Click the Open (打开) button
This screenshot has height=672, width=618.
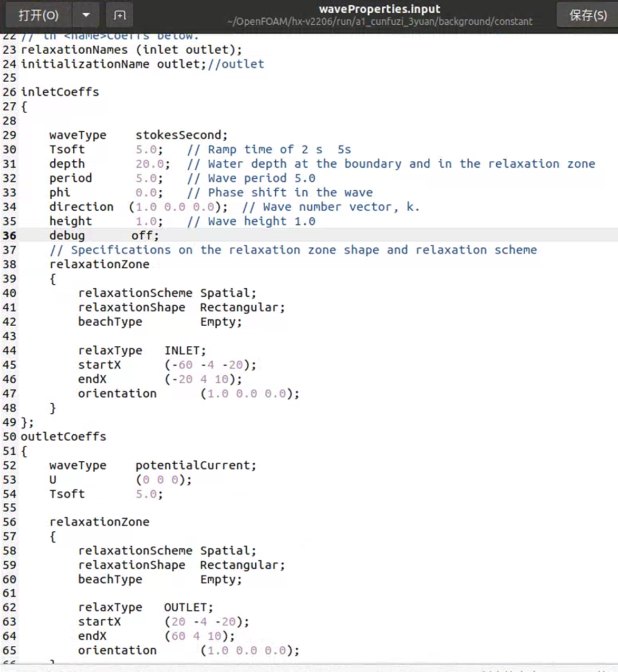point(38,15)
